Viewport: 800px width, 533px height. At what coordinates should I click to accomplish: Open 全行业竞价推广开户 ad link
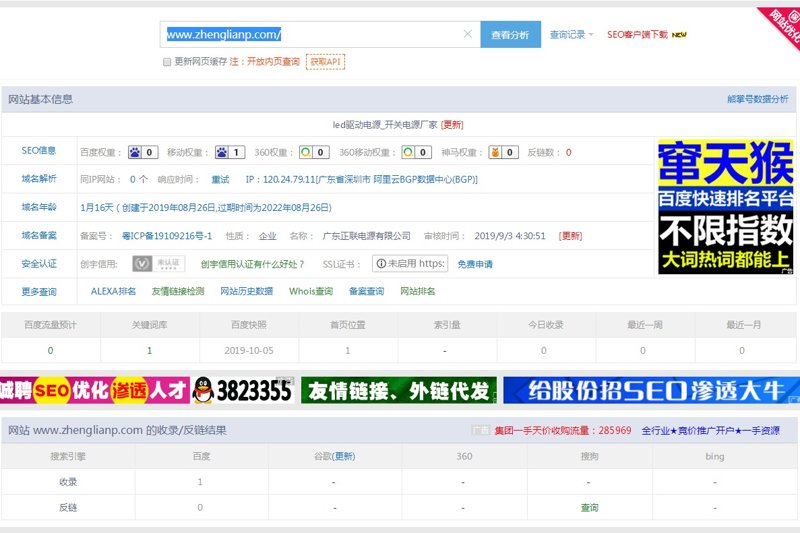(x=711, y=430)
